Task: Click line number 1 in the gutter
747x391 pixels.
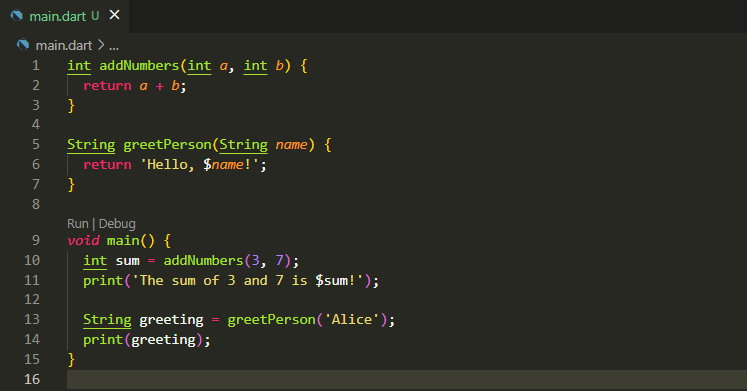Action: tap(36, 65)
